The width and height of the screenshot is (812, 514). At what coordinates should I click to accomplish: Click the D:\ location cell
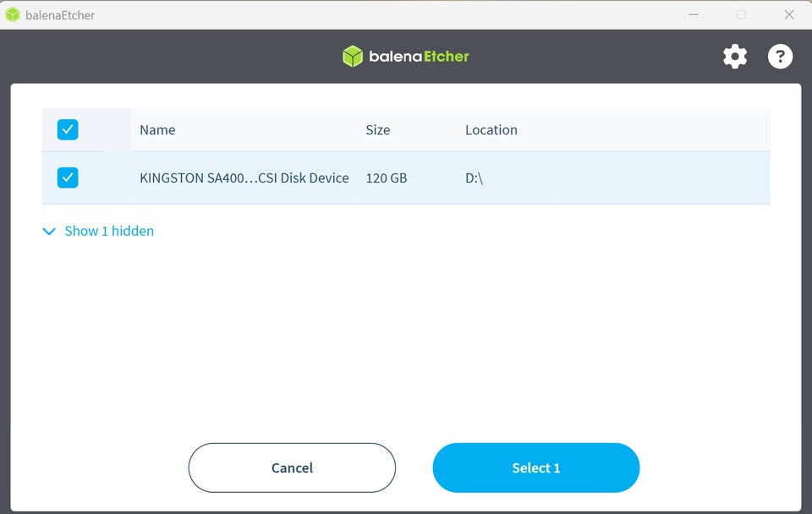(x=474, y=178)
